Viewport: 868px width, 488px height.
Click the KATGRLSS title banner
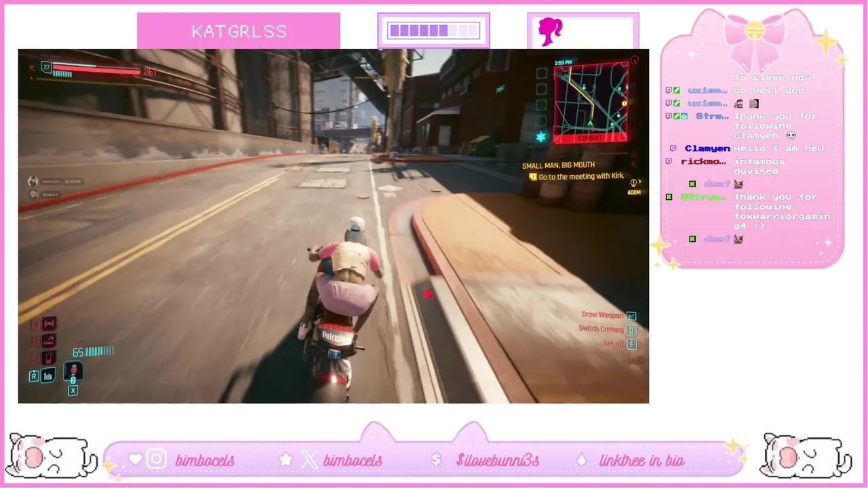239,31
